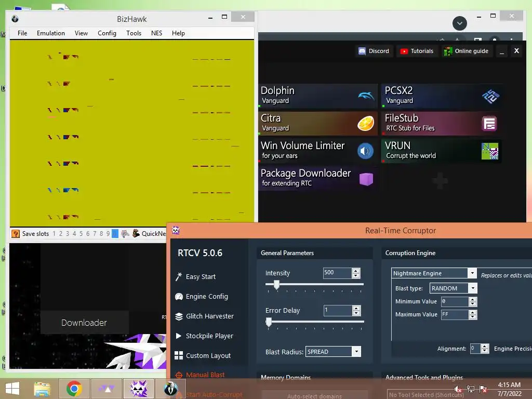Increase the Intensity value with up arrow
The image size is (532, 399).
(355, 271)
